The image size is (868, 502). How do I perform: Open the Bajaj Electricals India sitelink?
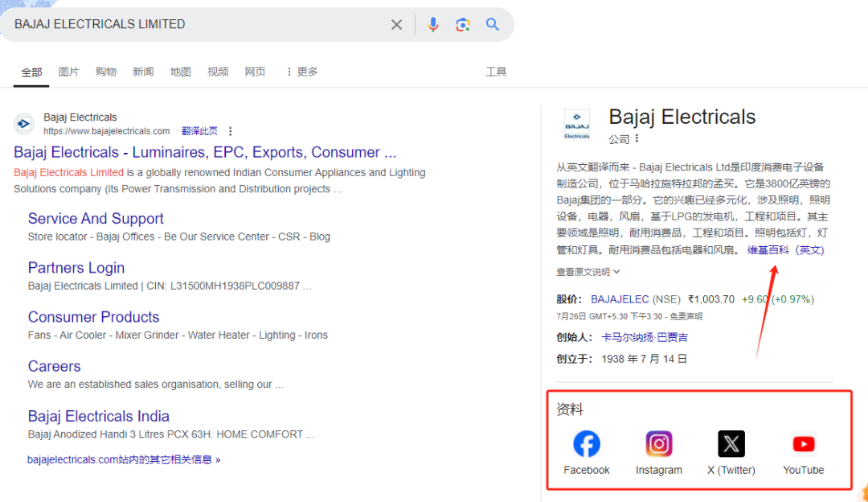99,416
